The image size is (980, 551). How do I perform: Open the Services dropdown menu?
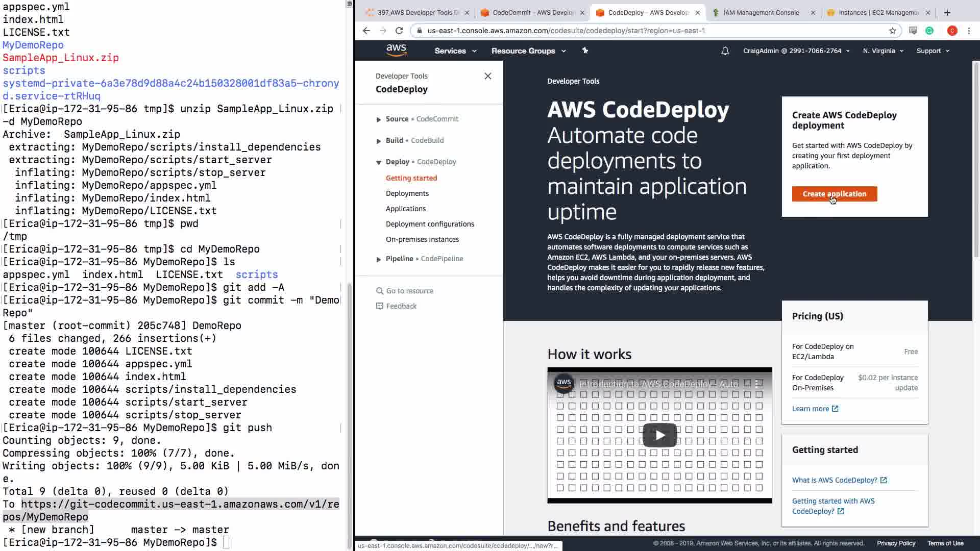(455, 51)
